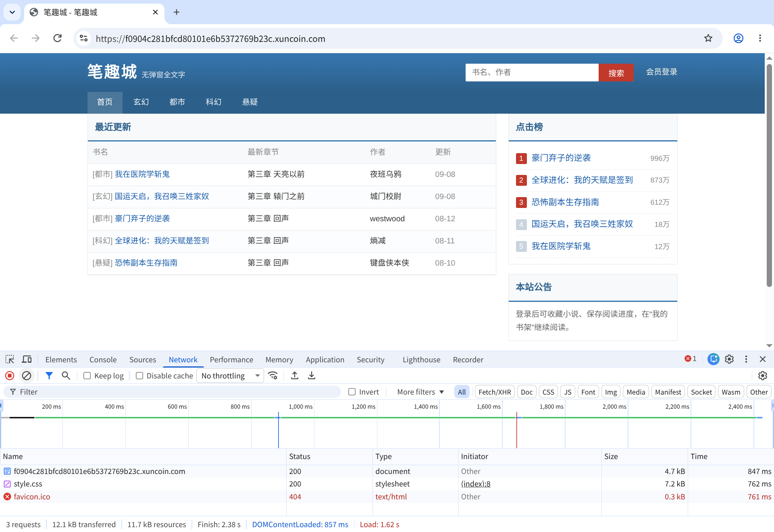Open the No throttling dropdown

[230, 376]
